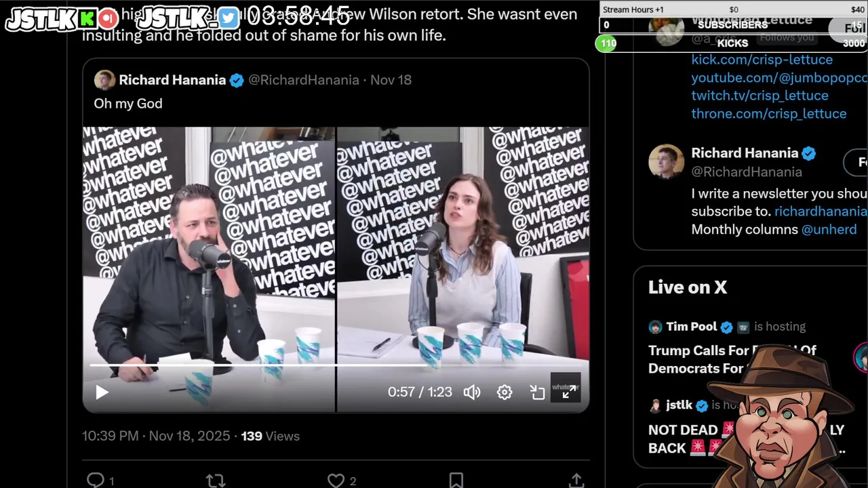Open twitch.tv/crisp_lettuce link

(759, 96)
